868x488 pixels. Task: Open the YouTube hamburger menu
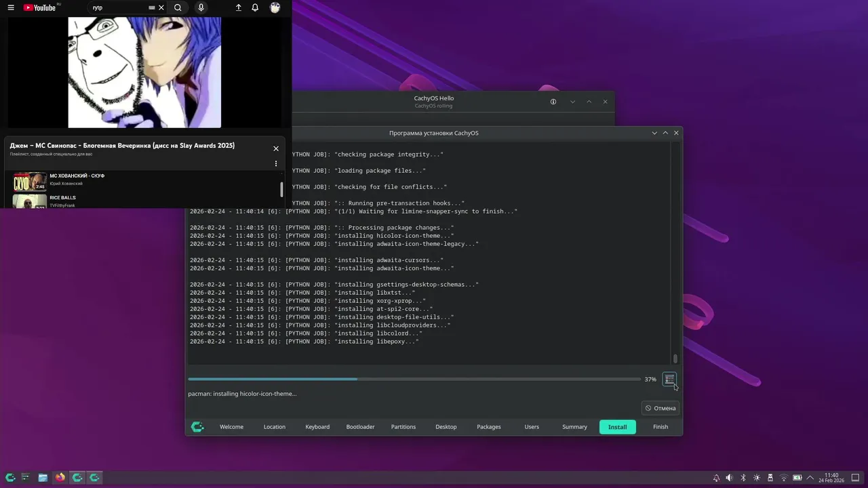click(11, 7)
